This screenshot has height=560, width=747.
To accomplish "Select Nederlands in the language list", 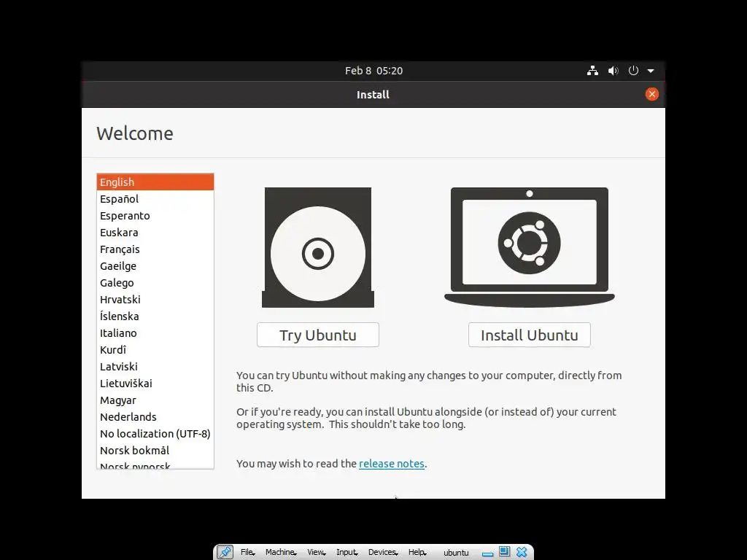I will (155, 416).
